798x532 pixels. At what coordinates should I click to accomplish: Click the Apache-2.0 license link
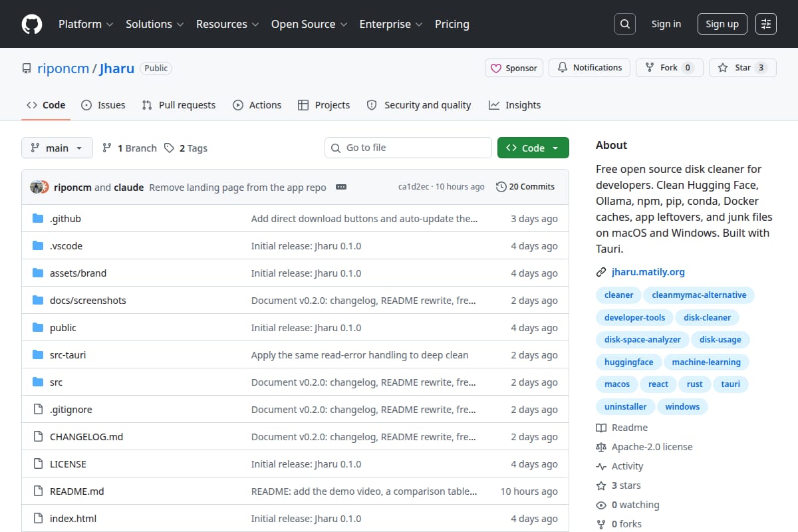(x=652, y=447)
